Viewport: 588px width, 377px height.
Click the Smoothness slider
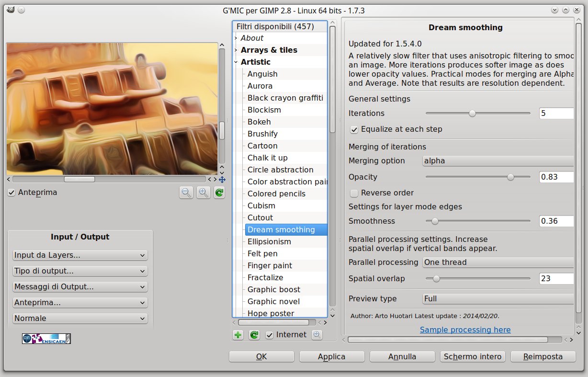pos(478,221)
